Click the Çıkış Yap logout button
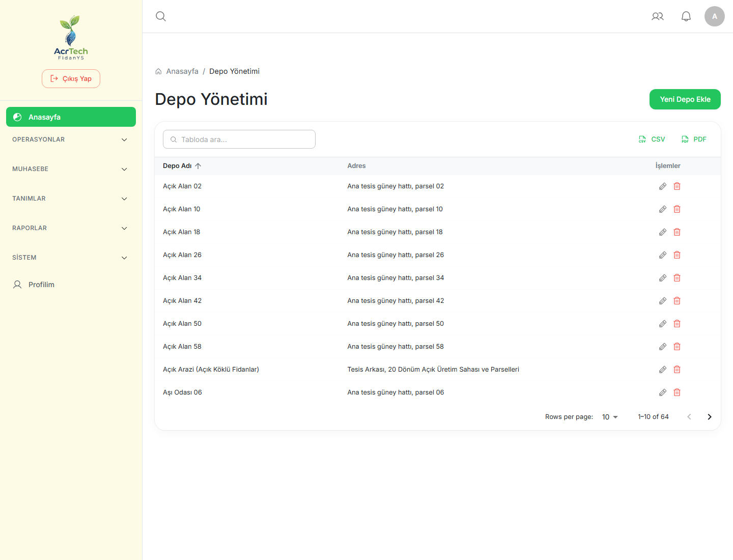 coord(71,79)
